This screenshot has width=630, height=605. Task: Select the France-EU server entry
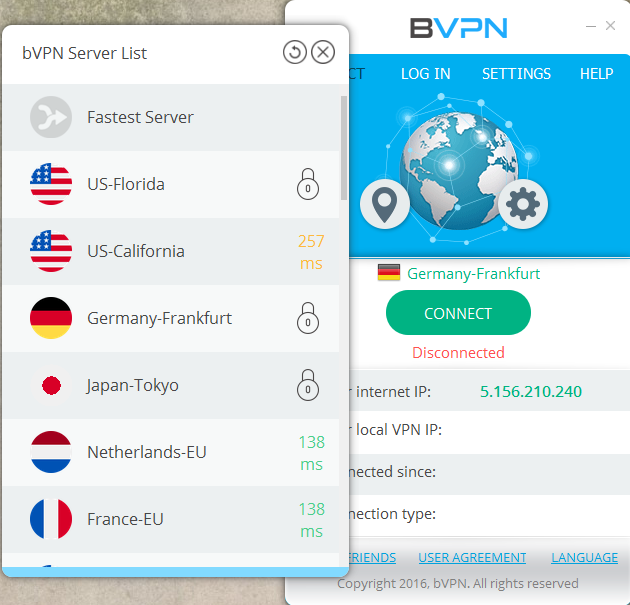tap(125, 519)
